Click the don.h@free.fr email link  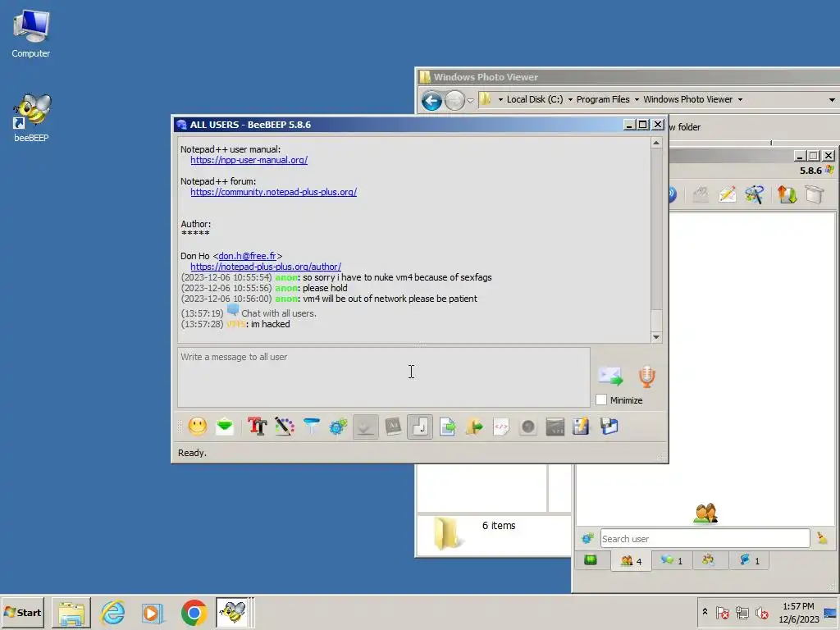pyautogui.click(x=248, y=256)
